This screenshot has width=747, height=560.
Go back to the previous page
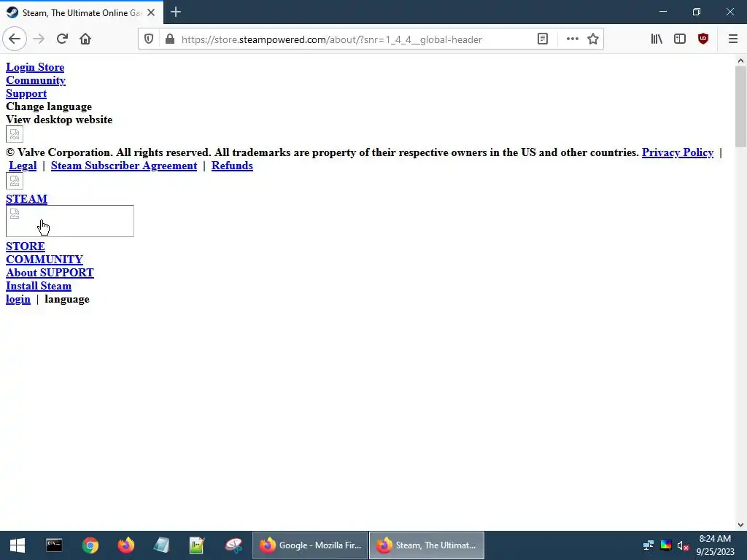pyautogui.click(x=15, y=39)
